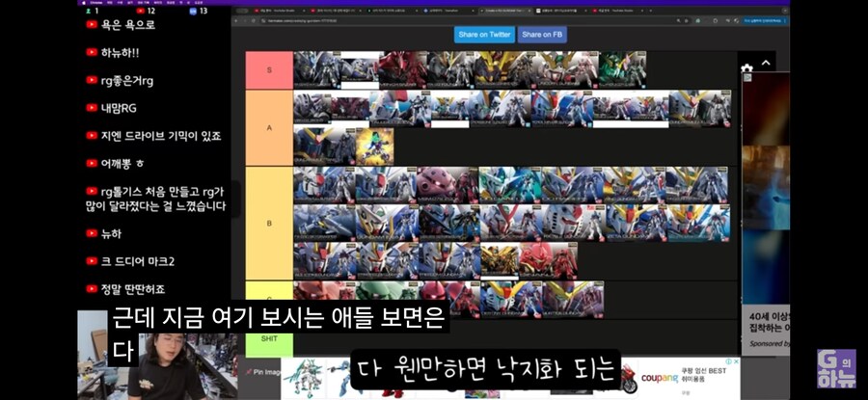Select the orange A tier label
This screenshot has width=868, height=400.
pos(269,127)
